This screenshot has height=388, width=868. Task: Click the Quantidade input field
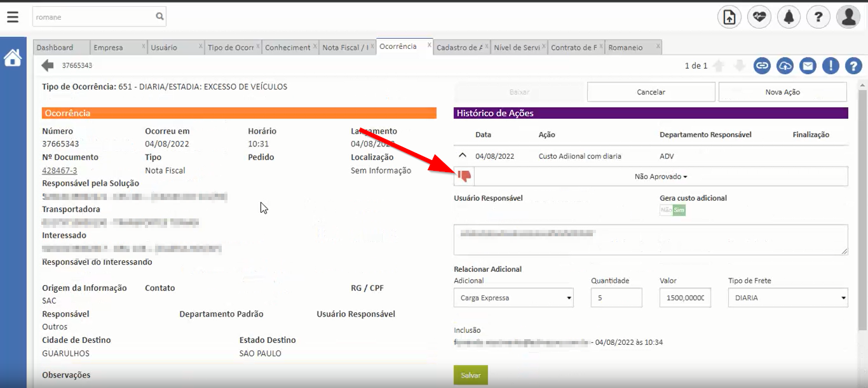616,298
